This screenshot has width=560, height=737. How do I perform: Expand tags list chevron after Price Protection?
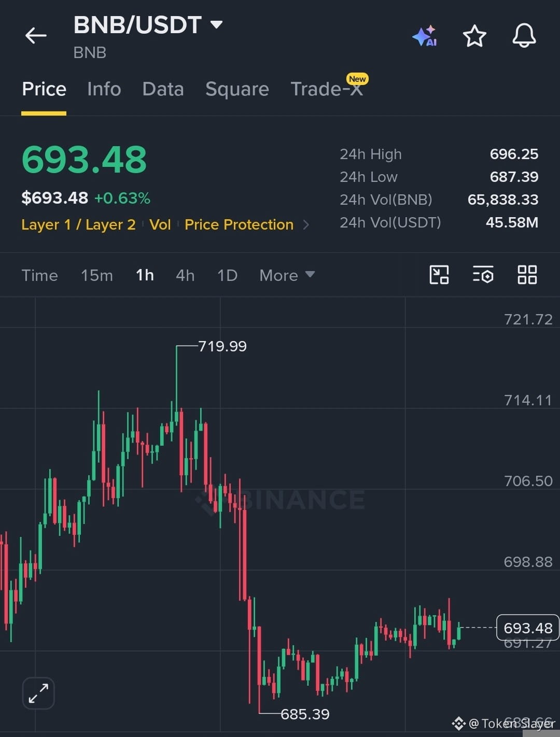click(x=306, y=224)
